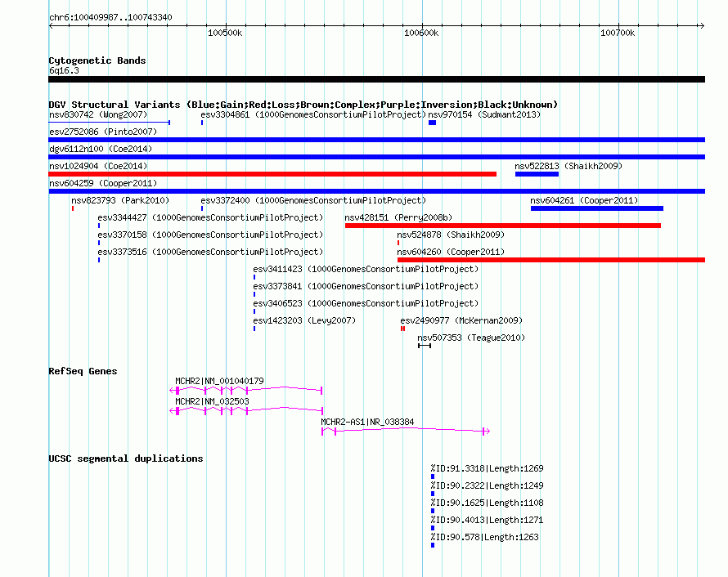Open nsv522813 (Shaikh2009) variant
Screen dimensions: 728x577
point(568,166)
